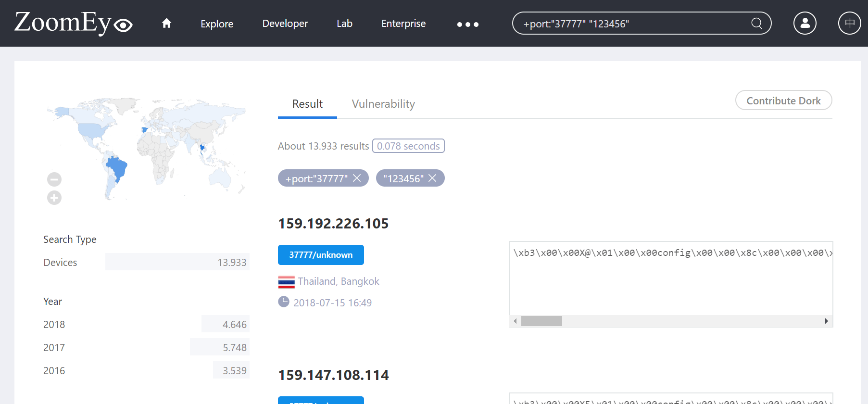Go to home via house icon
The height and width of the screenshot is (404, 868).
point(166,23)
